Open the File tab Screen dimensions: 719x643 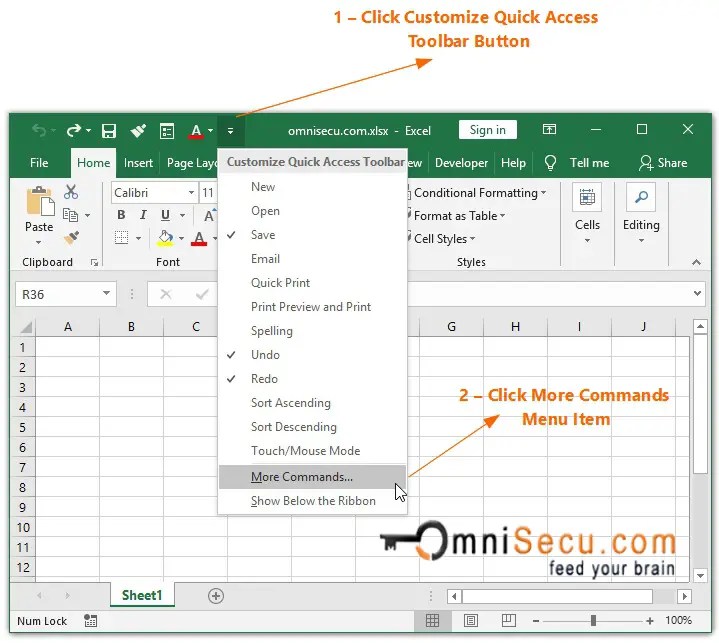39,163
